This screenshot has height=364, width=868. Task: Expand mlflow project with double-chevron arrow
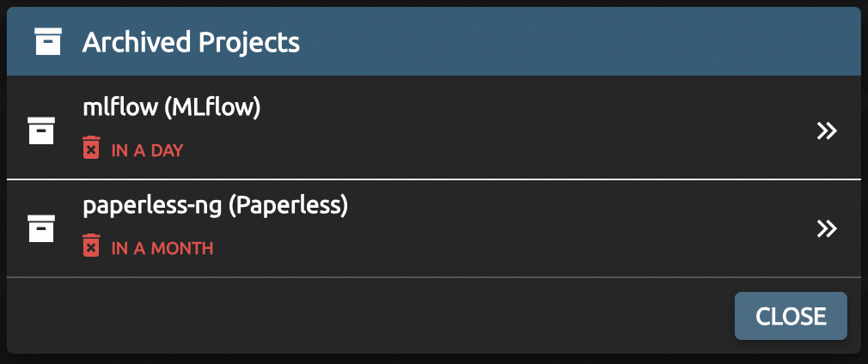pos(827,130)
